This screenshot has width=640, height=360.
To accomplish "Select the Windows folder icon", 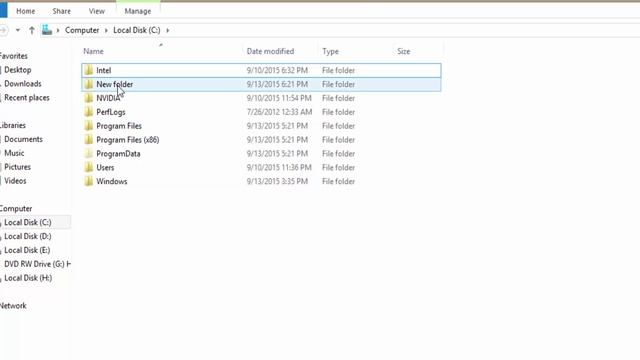I will pyautogui.click(x=89, y=181).
